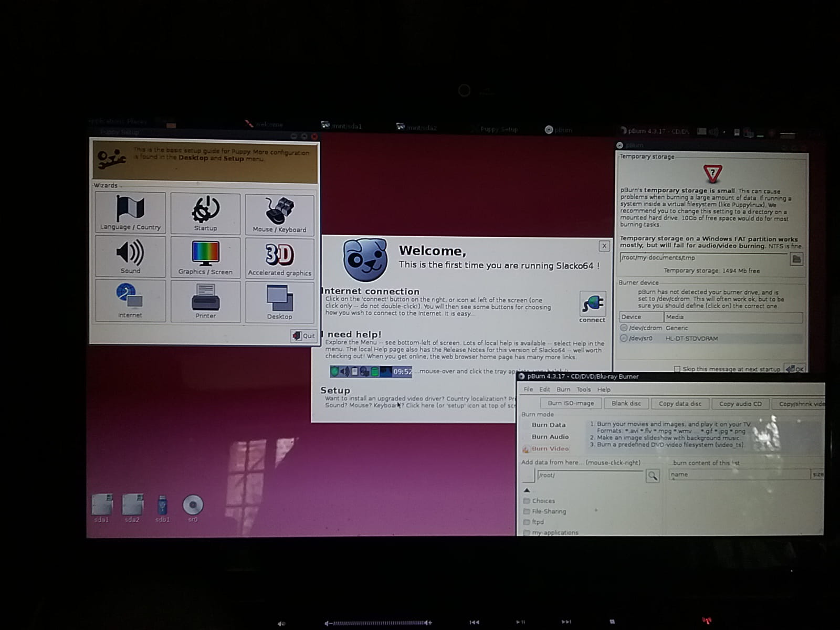The width and height of the screenshot is (840, 630).
Task: Open the Internet wizard in Puppy Setup
Action: point(130,300)
